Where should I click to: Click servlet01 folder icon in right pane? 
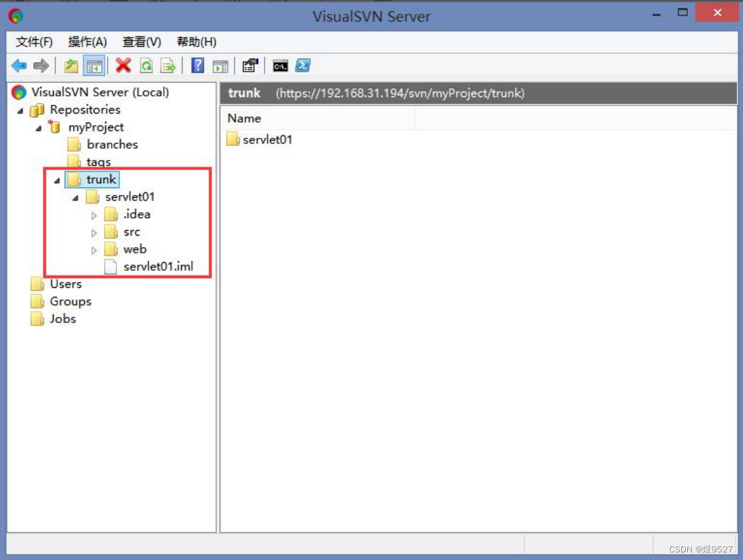tap(233, 139)
